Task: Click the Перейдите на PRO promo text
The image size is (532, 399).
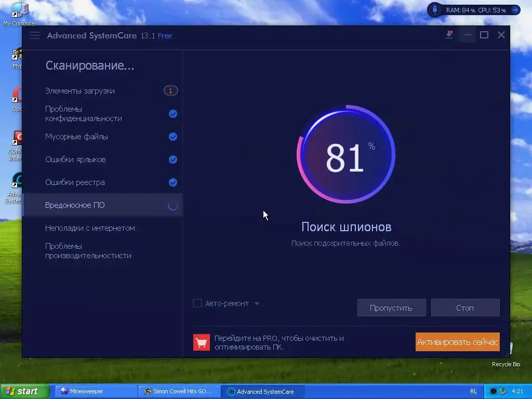Action: (279, 343)
